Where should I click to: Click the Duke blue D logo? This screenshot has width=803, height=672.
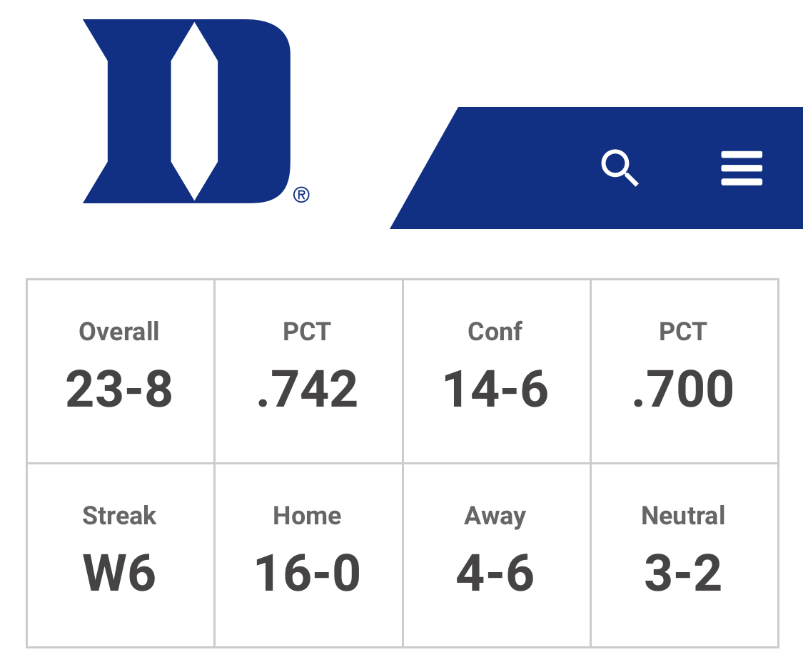coord(187,111)
